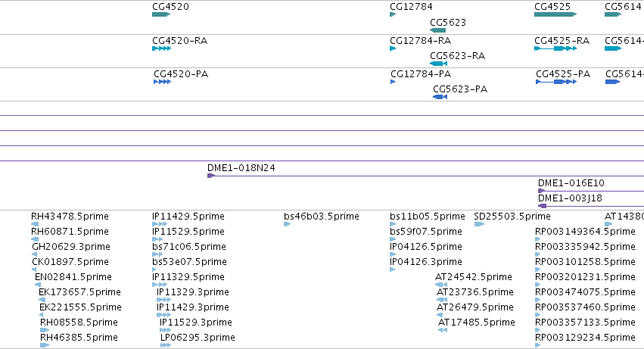
Task: Select the DME1-016E10 clone arrow
Action: [x=541, y=191]
